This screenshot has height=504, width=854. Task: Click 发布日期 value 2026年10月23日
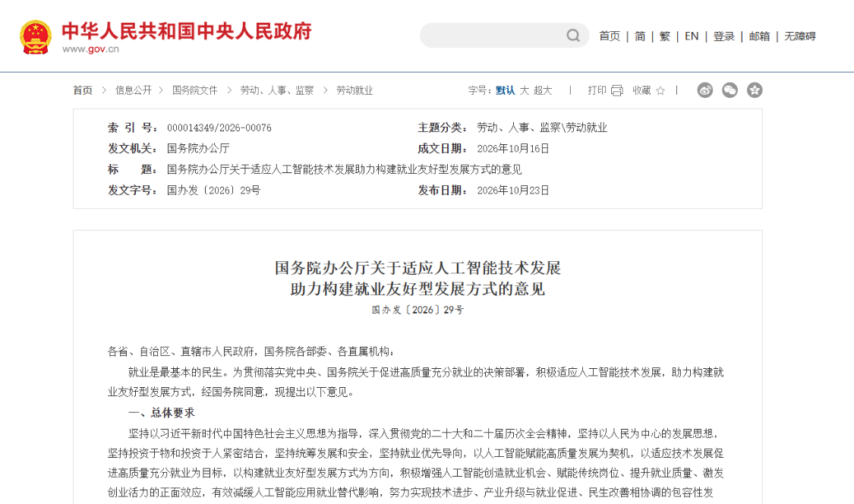513,191
